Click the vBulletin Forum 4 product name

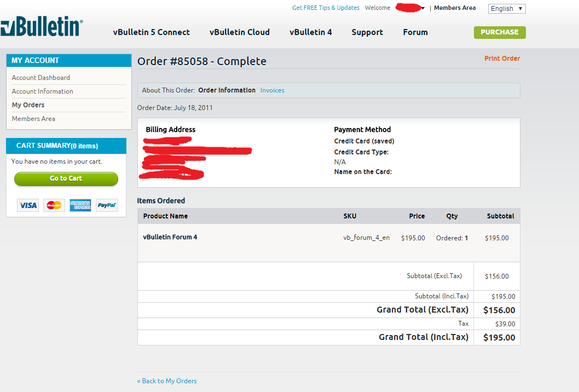point(170,237)
